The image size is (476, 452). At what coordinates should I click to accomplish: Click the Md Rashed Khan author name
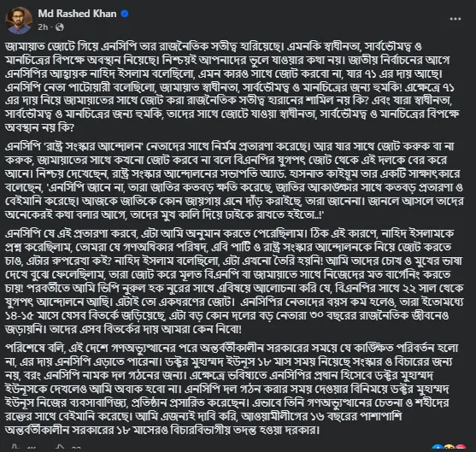[x=77, y=14]
